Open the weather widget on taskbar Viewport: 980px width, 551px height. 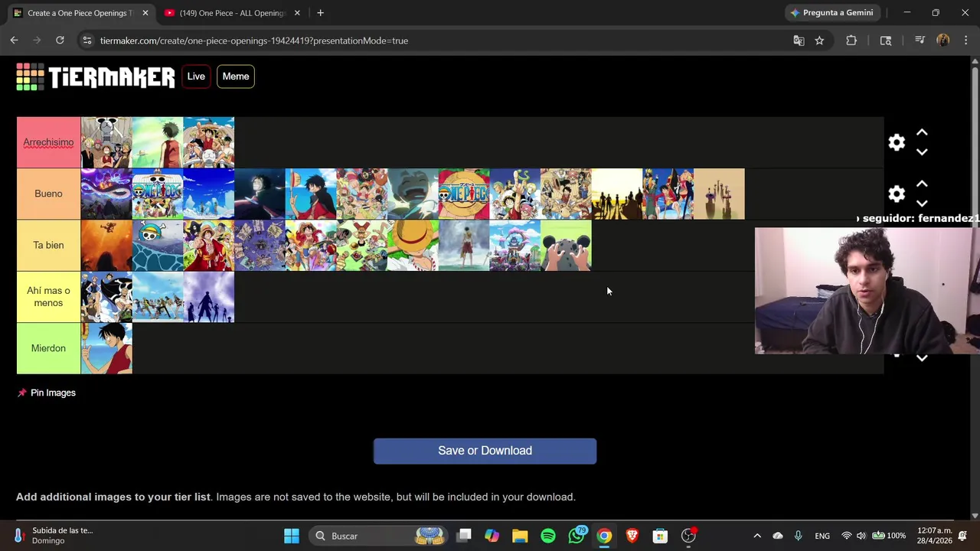[54, 536]
